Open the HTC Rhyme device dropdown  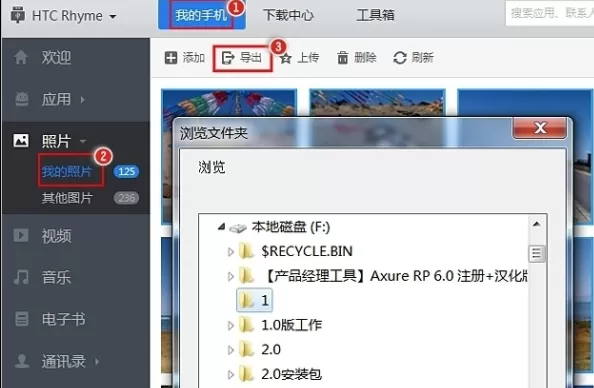click(x=113, y=17)
